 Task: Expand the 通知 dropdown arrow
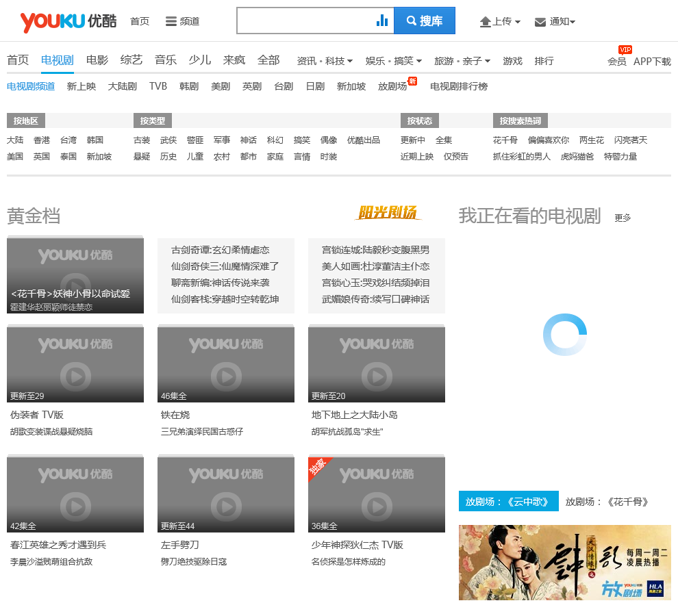click(x=573, y=22)
